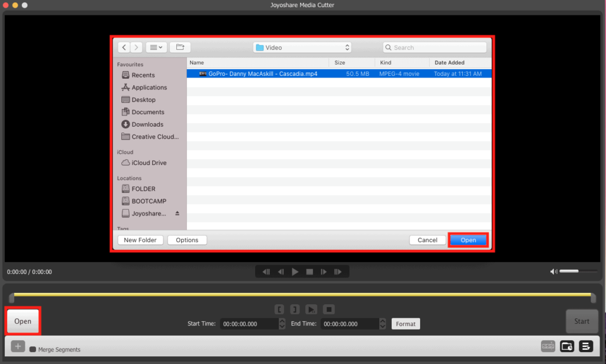
Task: Open the Format settings
Action: (405, 324)
